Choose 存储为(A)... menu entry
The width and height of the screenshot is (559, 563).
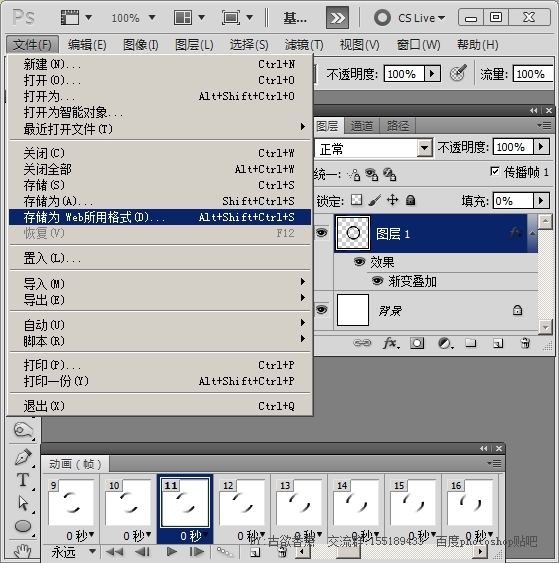pos(160,201)
